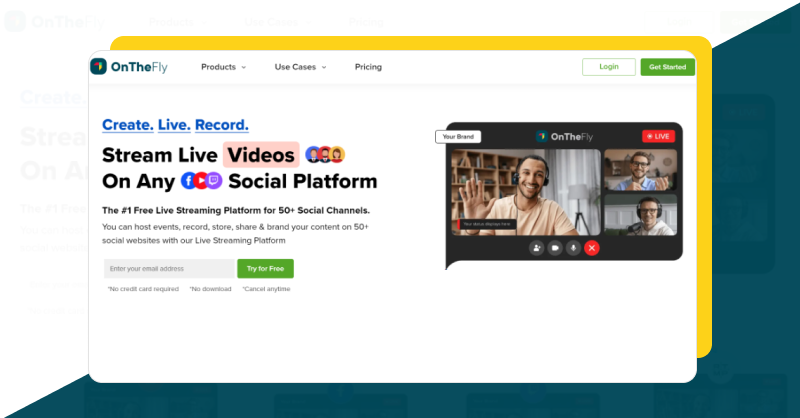Screen dimensions: 800x418
Task: Click the OnTheFly logo inside stream preview
Action: click(564, 137)
